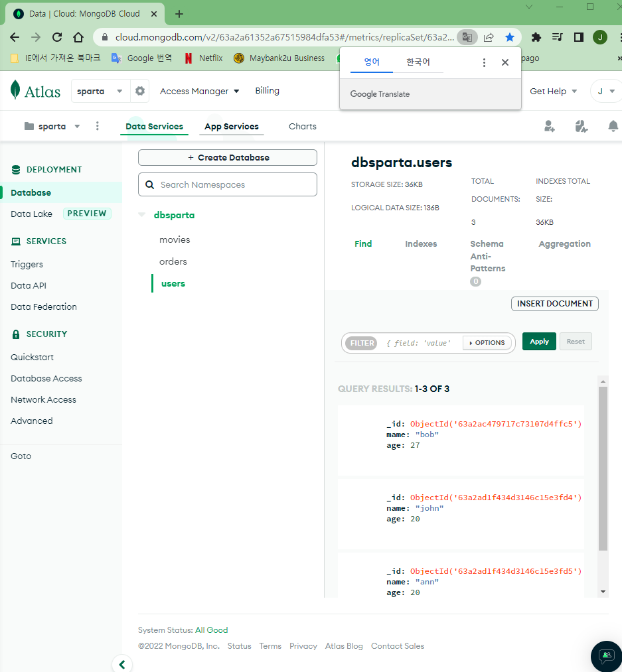Click the All Good system status link
The image size is (622, 672).
(212, 630)
